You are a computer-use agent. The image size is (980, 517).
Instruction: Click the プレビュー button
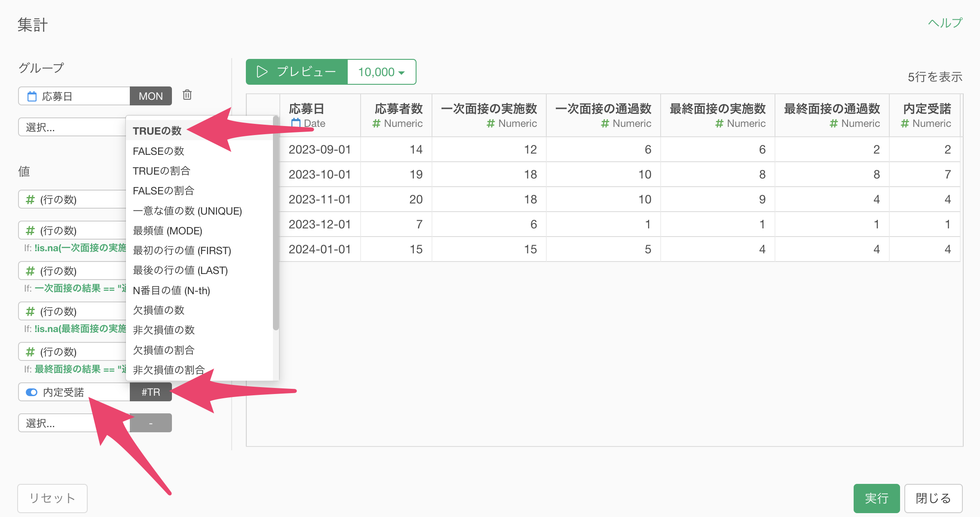click(x=297, y=72)
